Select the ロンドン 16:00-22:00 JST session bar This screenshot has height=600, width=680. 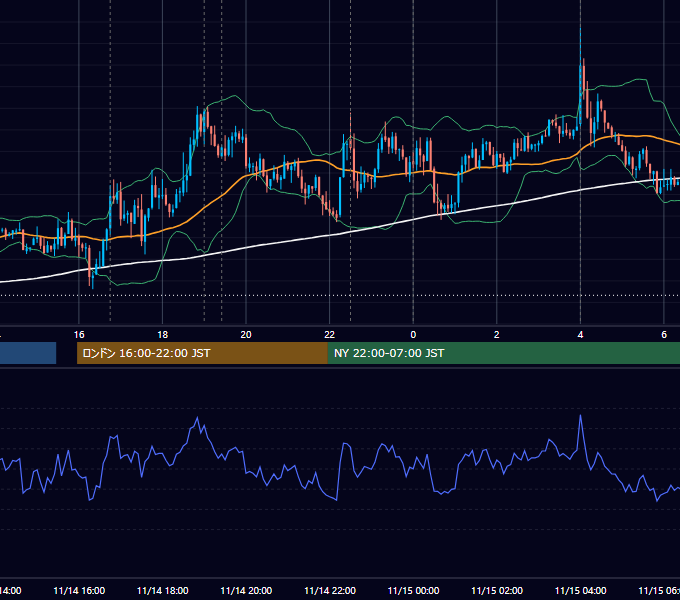click(202, 353)
